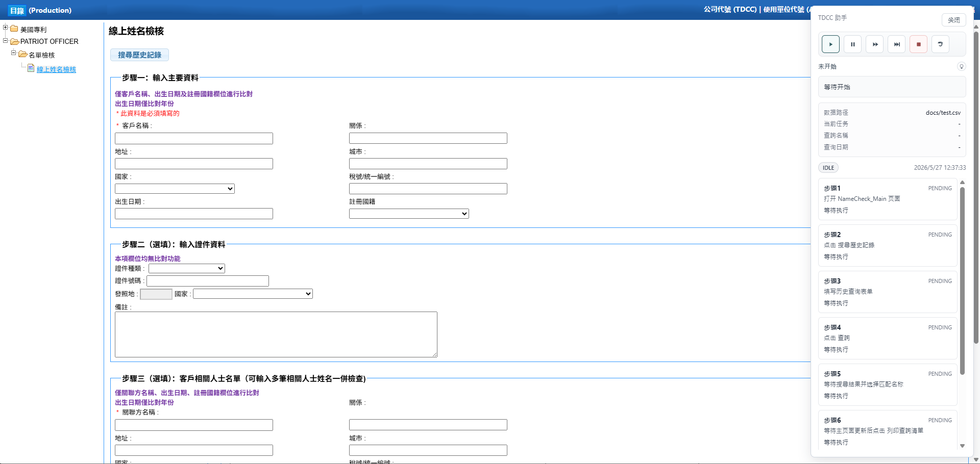Click the 公司代號 (TDCC) header text

point(730,10)
